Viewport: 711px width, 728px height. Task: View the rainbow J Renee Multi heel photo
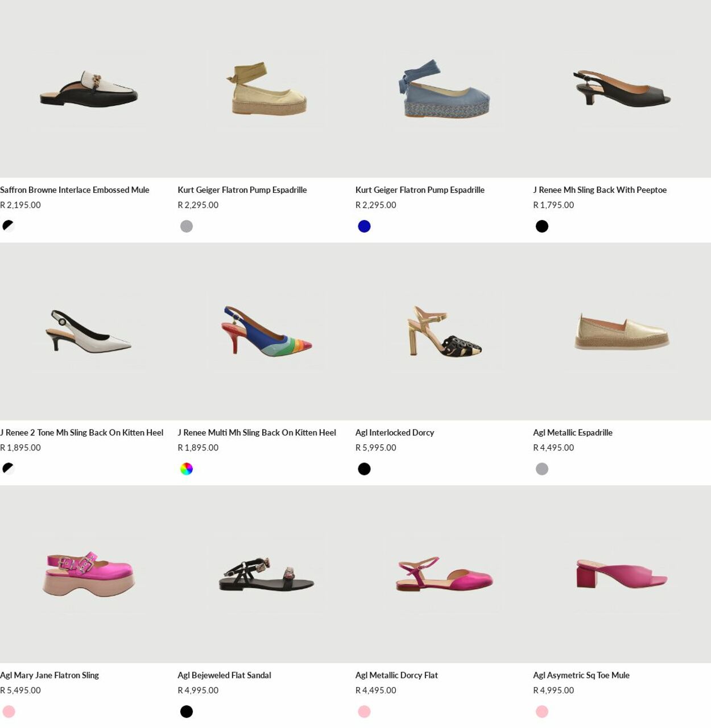(x=266, y=332)
